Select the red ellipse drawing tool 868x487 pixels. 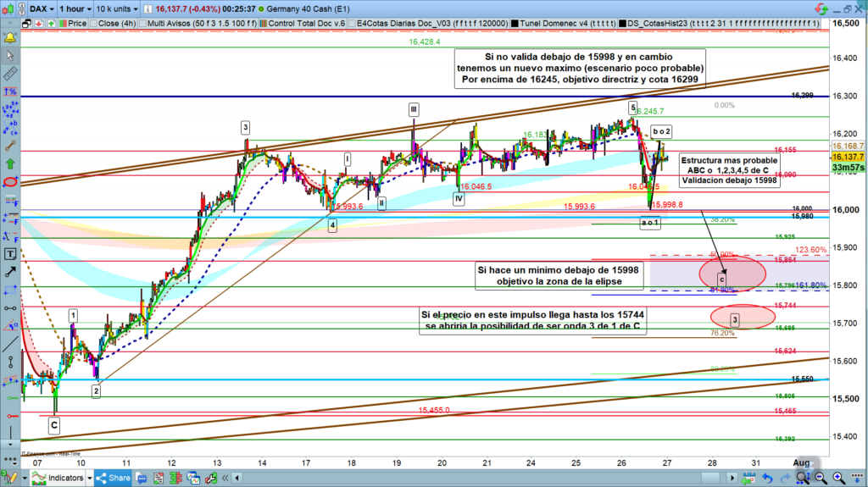[11, 182]
